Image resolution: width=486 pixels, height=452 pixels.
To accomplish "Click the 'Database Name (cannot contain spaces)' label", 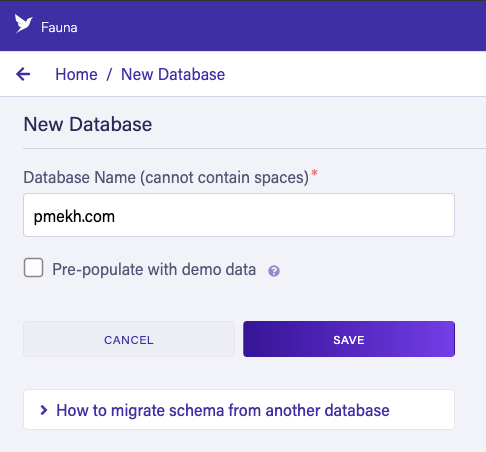I will (166, 177).
